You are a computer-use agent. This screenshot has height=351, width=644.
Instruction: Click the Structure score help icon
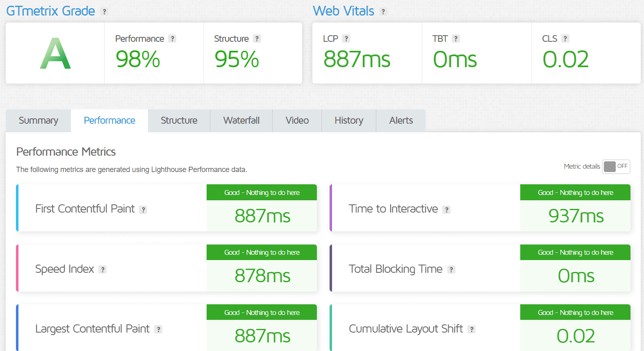click(257, 38)
